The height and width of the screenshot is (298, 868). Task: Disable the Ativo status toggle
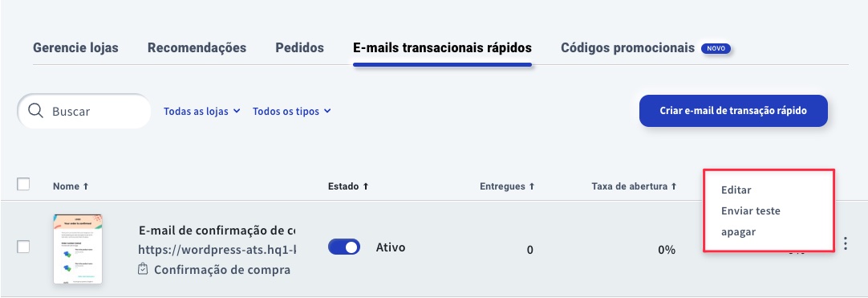pyautogui.click(x=344, y=247)
